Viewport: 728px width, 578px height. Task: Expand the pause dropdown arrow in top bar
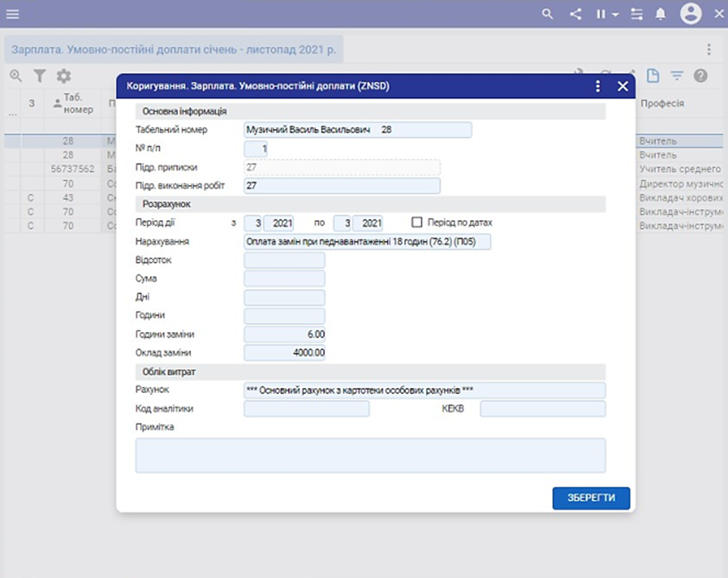pyautogui.click(x=615, y=15)
